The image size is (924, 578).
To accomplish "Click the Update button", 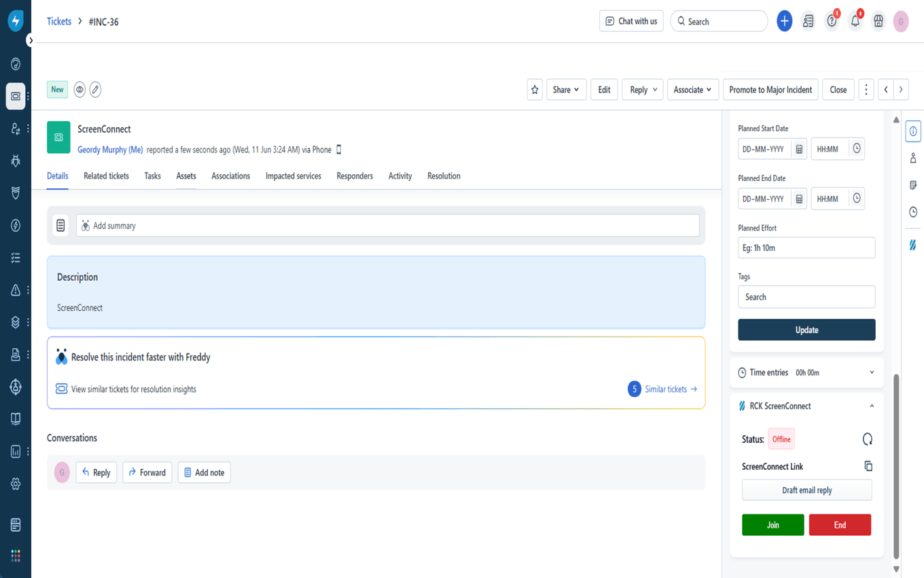I will click(806, 330).
